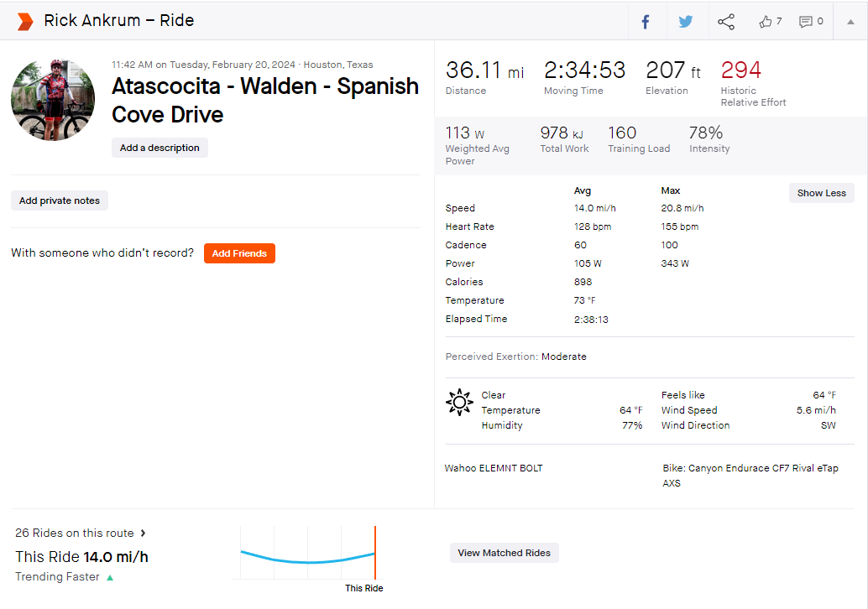868x609 pixels.
Task: Open the rider's profile photo
Action: tap(53, 100)
